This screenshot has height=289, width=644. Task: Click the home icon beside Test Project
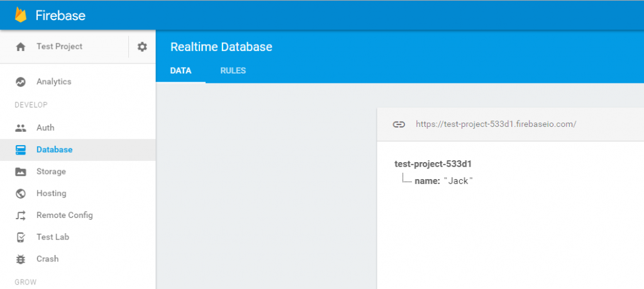point(21,46)
